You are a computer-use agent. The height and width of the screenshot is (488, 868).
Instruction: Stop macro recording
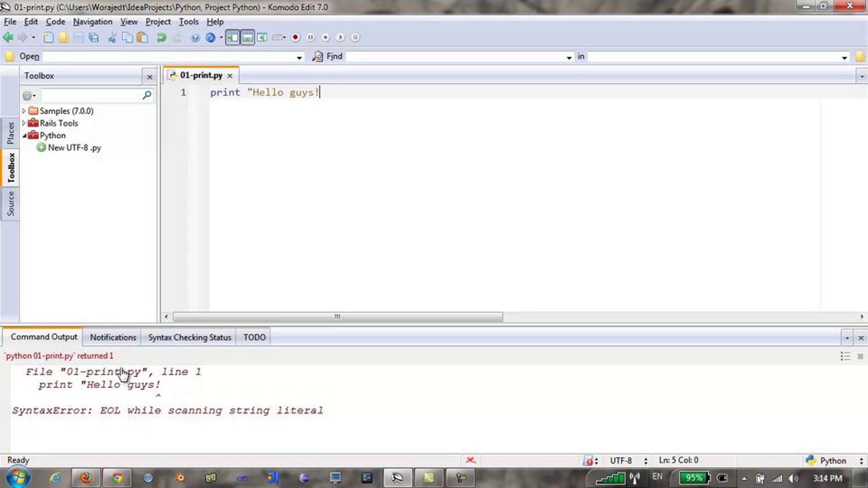click(325, 37)
